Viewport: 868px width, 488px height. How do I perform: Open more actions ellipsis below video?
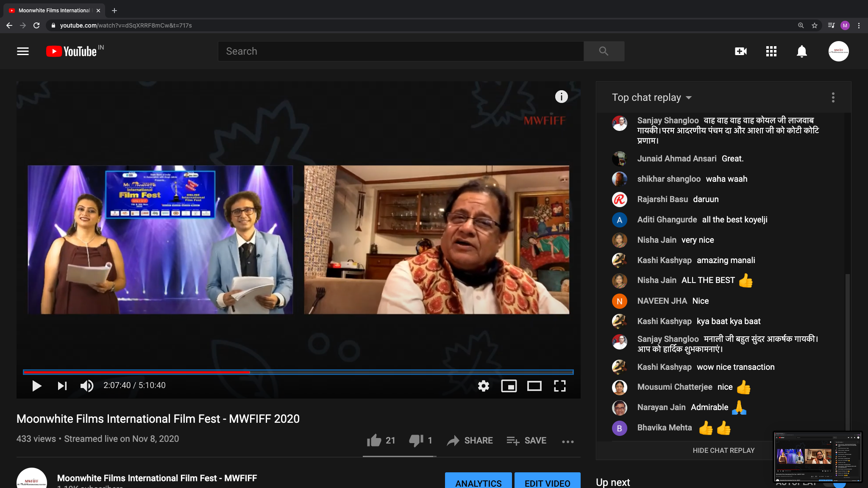click(568, 441)
